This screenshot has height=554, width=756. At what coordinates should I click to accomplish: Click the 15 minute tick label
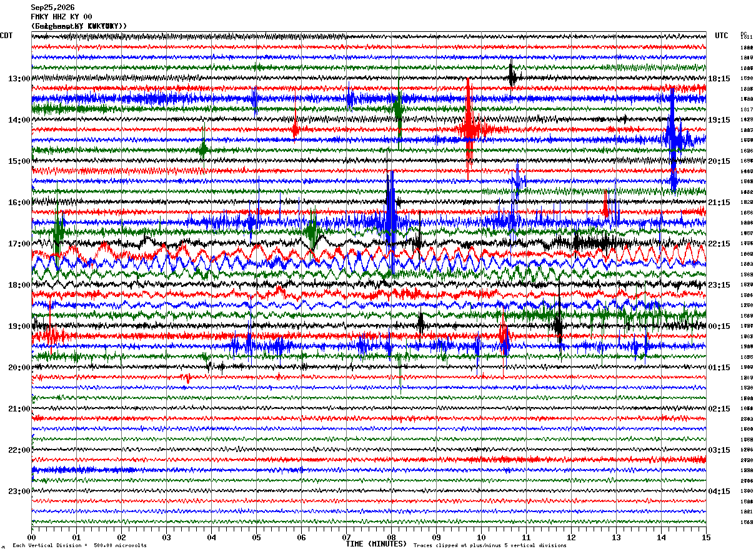(x=706, y=537)
